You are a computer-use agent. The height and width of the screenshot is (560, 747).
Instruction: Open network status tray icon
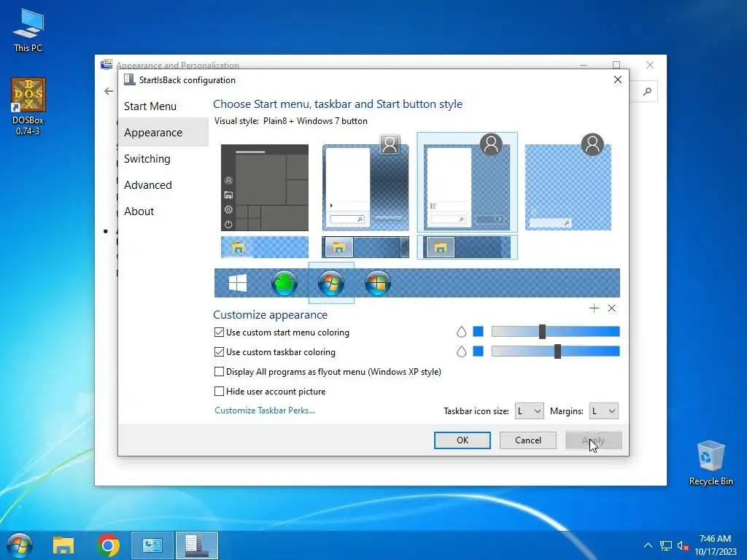665,545
